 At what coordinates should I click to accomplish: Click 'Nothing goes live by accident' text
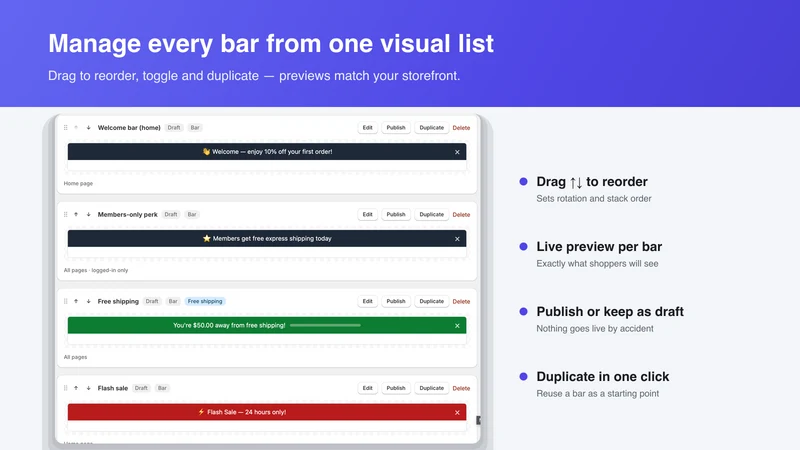595,329
